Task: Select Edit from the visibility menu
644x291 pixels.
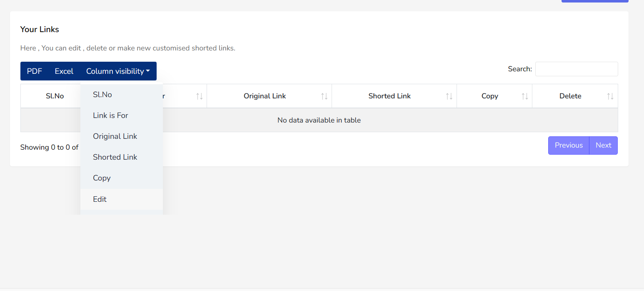Action: tap(100, 199)
